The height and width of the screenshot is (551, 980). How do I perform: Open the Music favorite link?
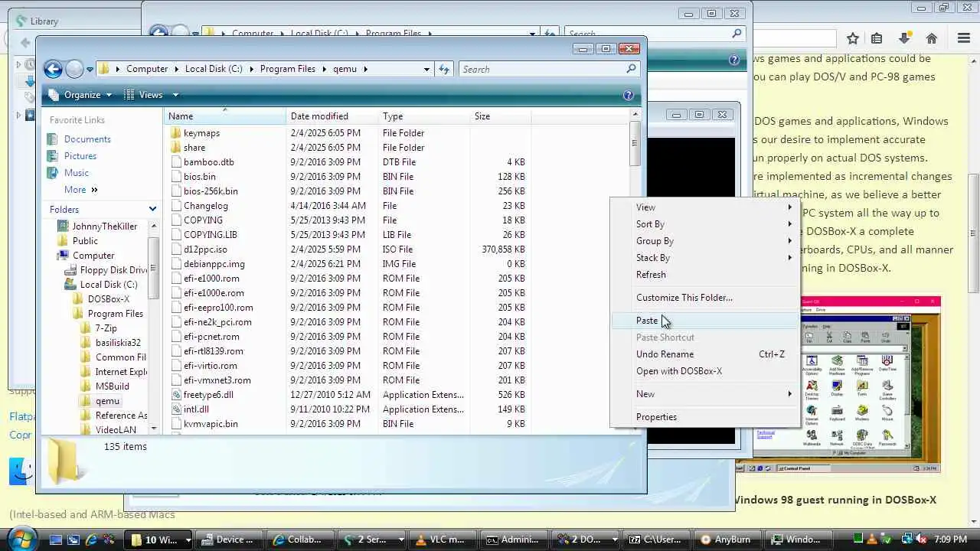[x=77, y=173]
